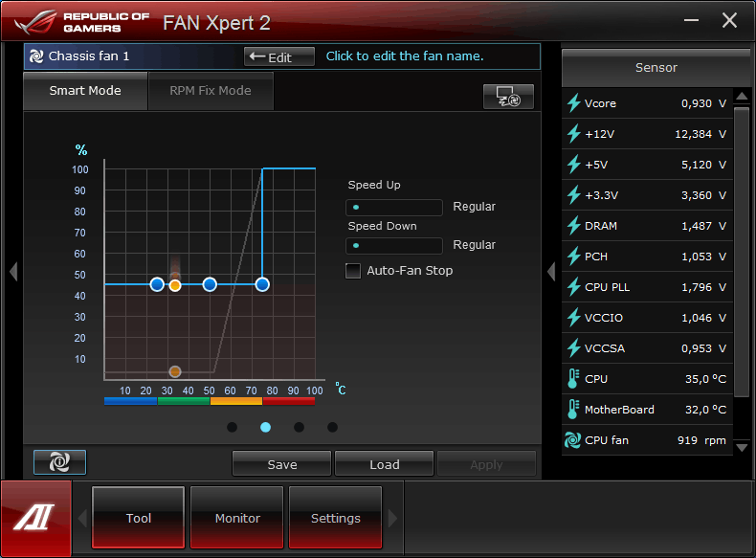
Task: Click the +12V lightning bolt icon
Action: point(574,134)
